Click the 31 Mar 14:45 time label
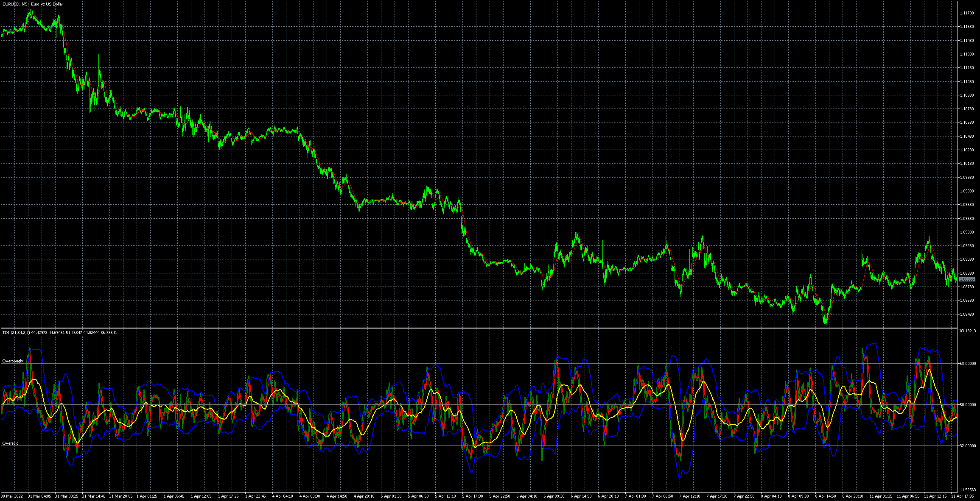Screen dimensions: 980x501 coord(94,496)
